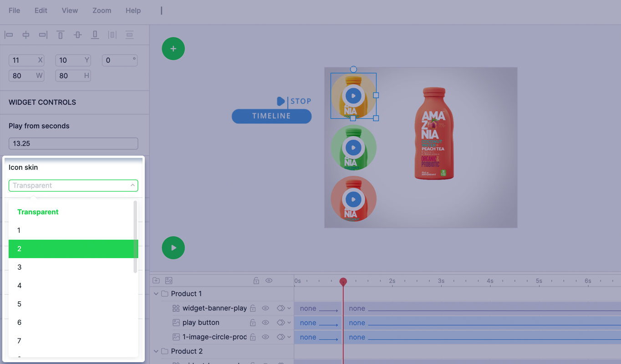Click the green plus add button
Screen dimensions: 621x364
(x=173, y=49)
